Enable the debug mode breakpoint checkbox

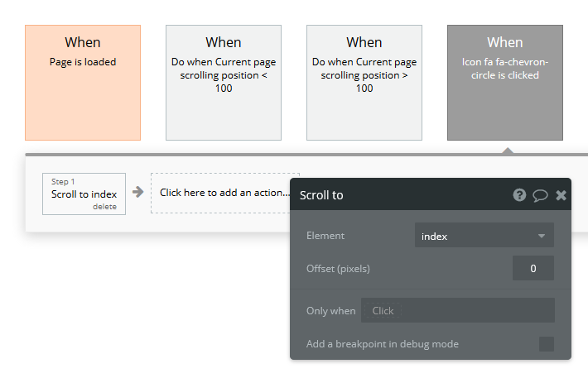coord(547,344)
